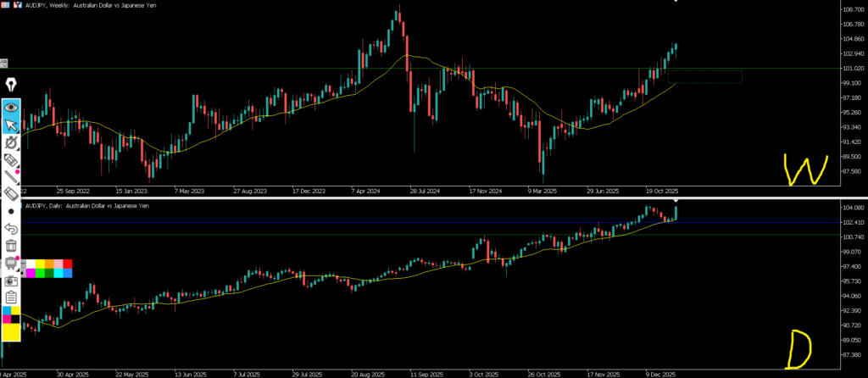
Task: Click the pen nib icon above the toolbar
Action: click(x=12, y=85)
